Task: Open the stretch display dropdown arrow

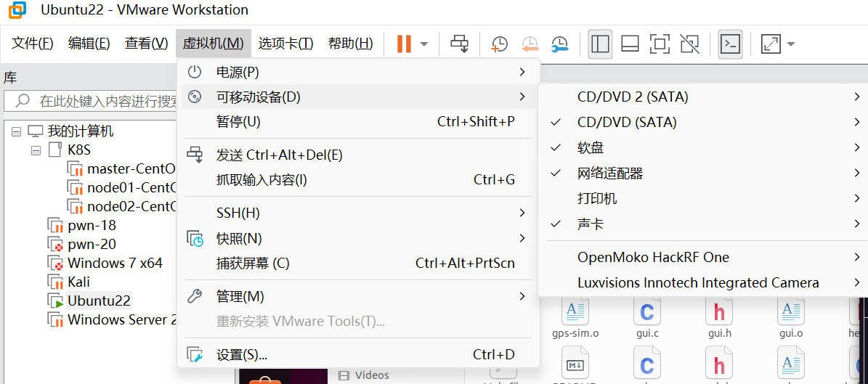Action: pos(790,44)
